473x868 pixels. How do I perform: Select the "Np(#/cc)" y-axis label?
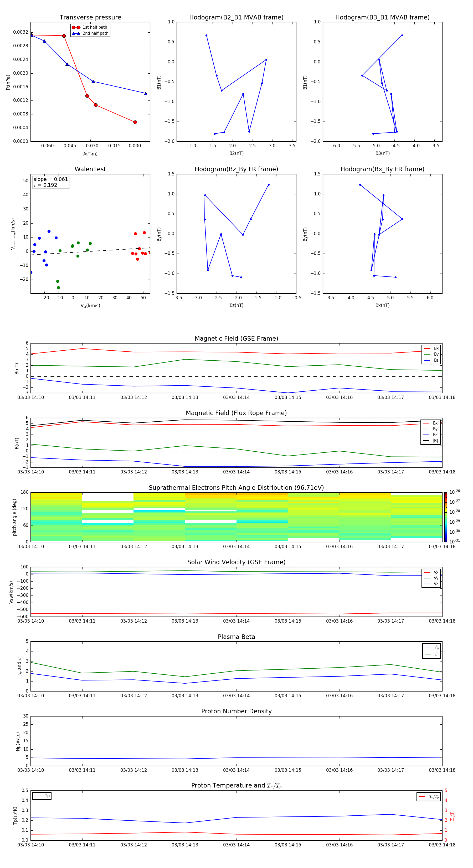point(18,741)
